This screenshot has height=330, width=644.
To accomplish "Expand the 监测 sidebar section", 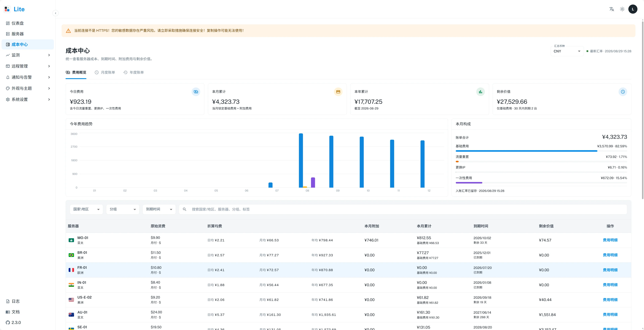I will click(27, 55).
